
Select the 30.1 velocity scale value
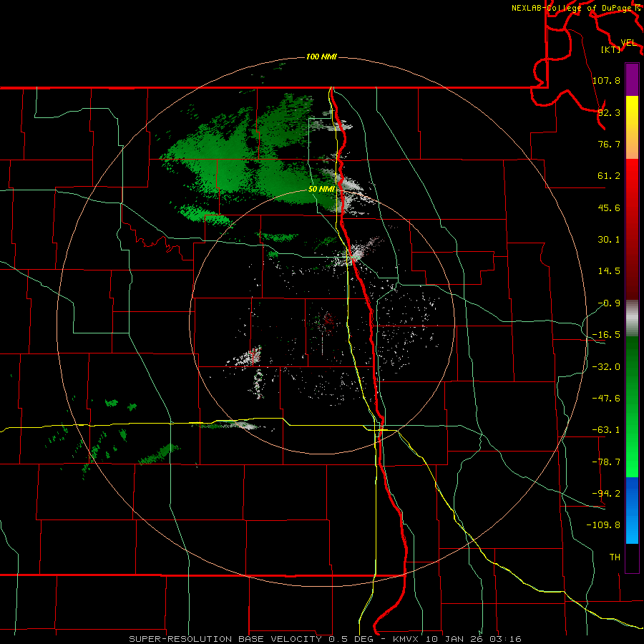tap(609, 240)
